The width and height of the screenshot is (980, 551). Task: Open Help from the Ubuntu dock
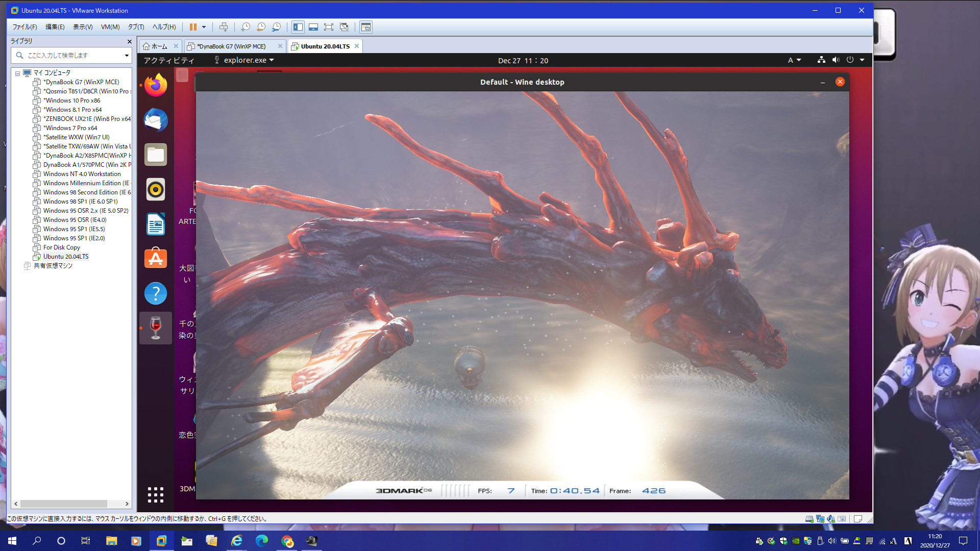click(156, 293)
